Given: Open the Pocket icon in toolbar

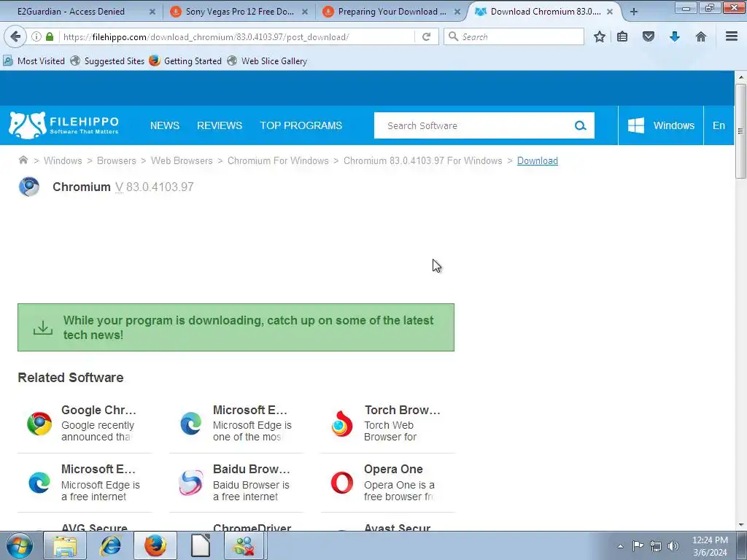Looking at the screenshot, I should coord(649,36).
